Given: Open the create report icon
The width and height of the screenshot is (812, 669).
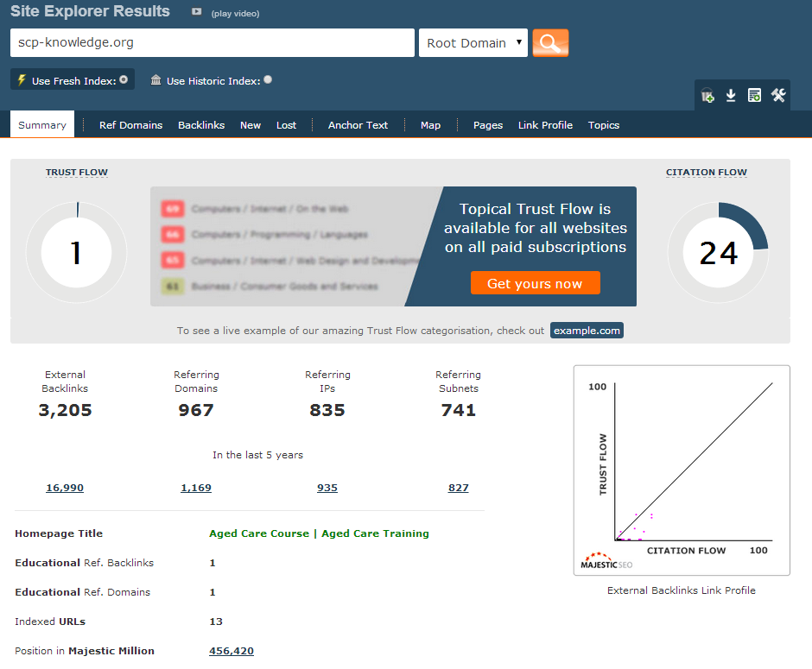Looking at the screenshot, I should pos(754,95).
